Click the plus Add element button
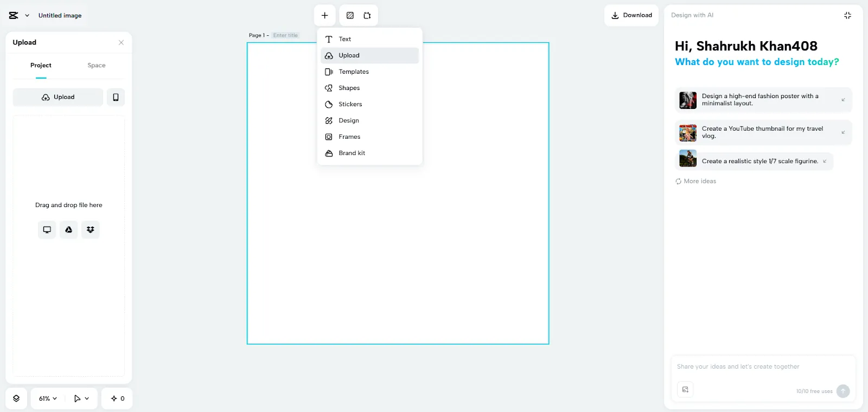This screenshot has width=868, height=412. pos(324,16)
